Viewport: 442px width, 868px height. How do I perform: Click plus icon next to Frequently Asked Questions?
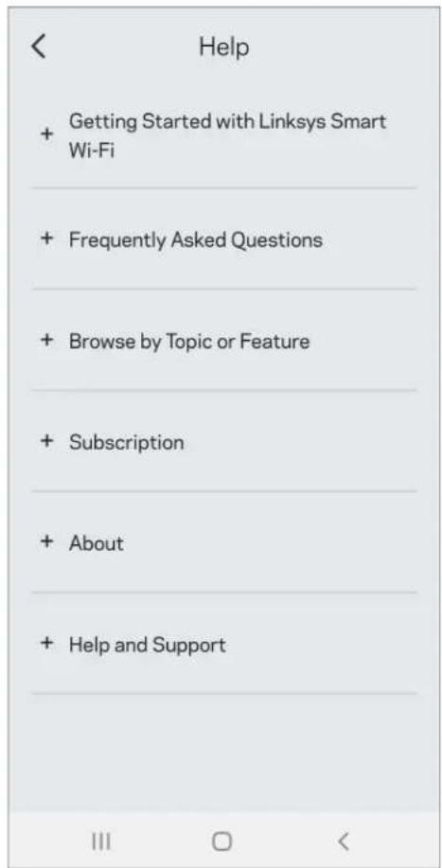pos(47,239)
